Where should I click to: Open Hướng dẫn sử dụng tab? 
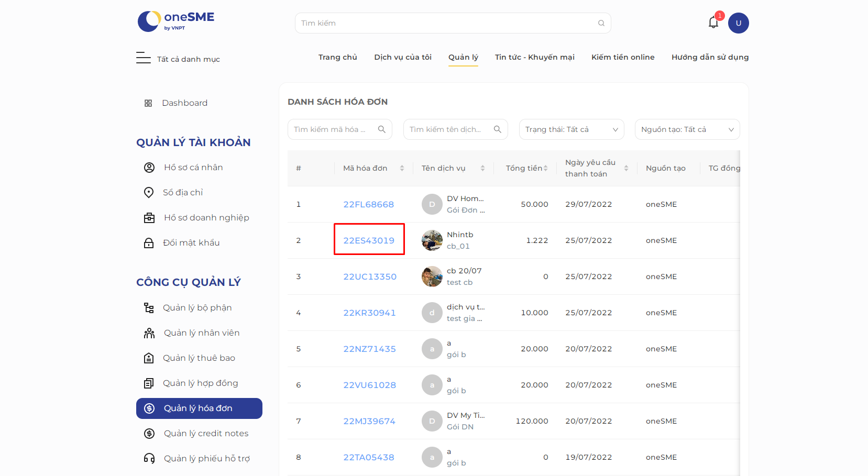(710, 57)
